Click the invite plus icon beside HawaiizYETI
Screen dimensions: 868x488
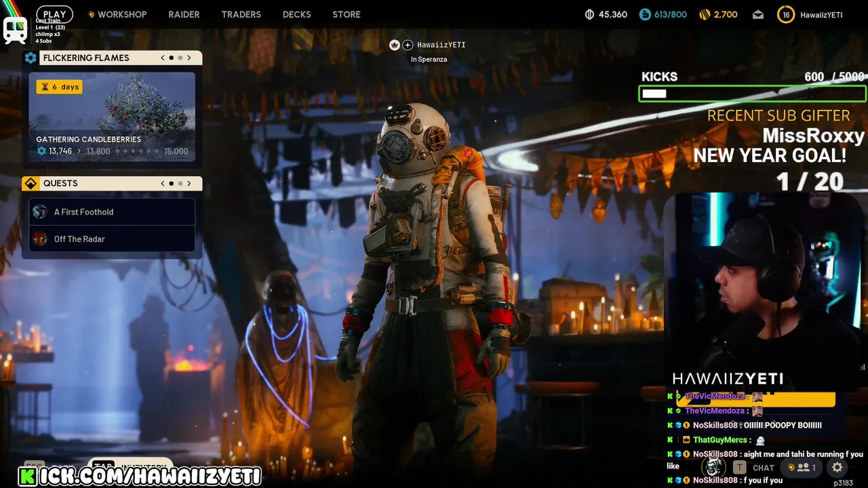[408, 45]
